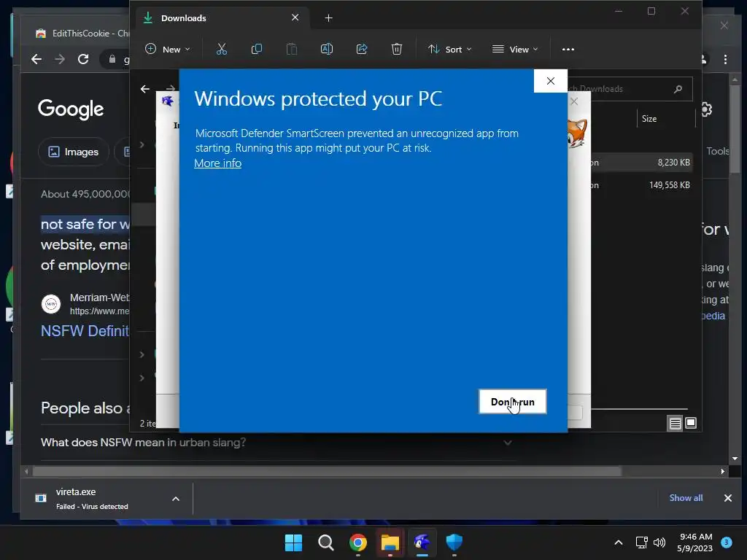Click the Copy icon in Explorer toolbar

pyautogui.click(x=256, y=49)
